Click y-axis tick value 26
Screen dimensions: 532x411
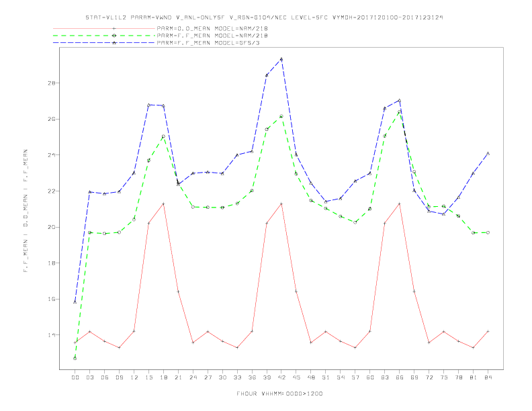coord(52,120)
